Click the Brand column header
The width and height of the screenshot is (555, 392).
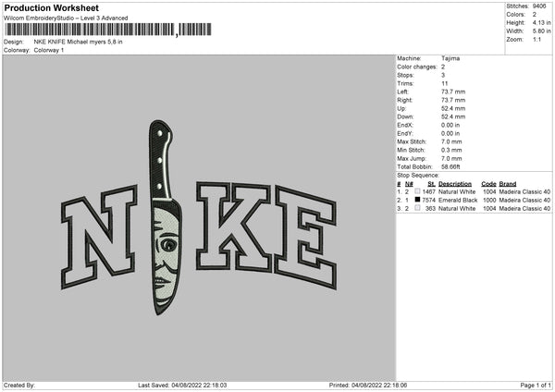click(508, 184)
